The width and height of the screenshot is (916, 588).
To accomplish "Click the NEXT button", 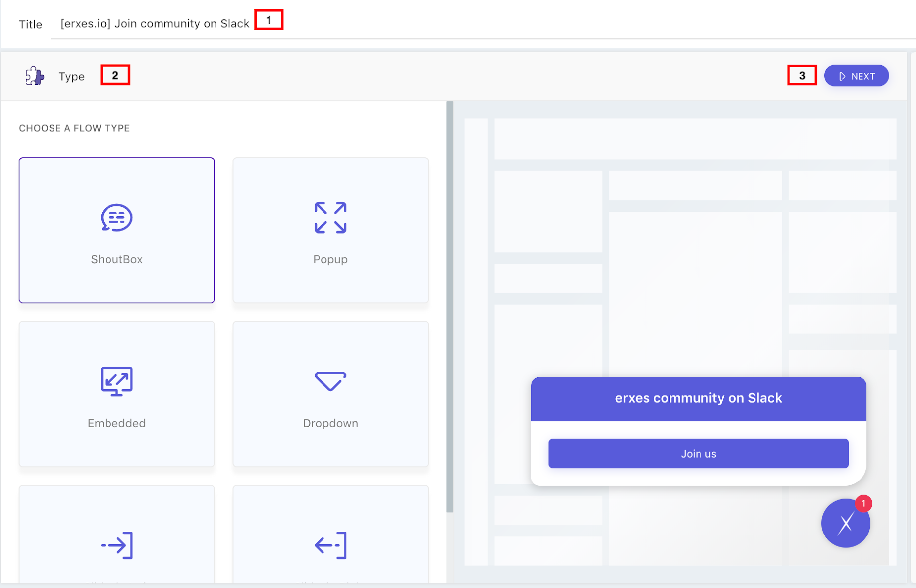I will (x=857, y=76).
